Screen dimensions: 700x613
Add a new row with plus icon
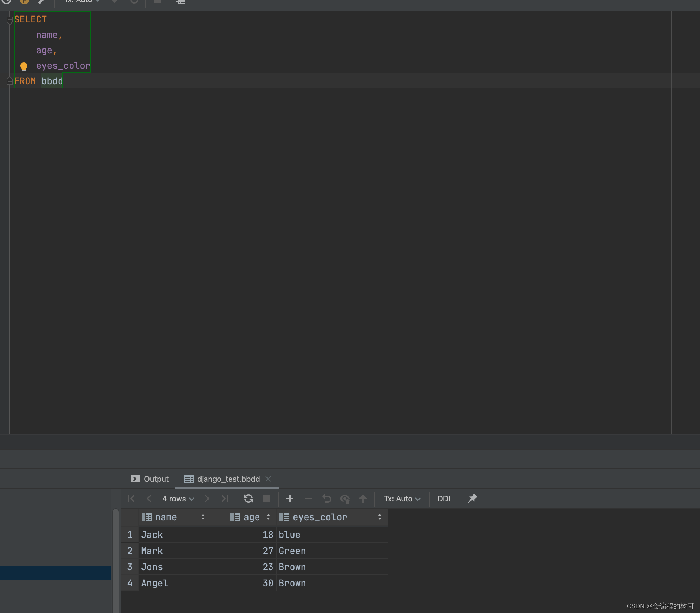290,499
